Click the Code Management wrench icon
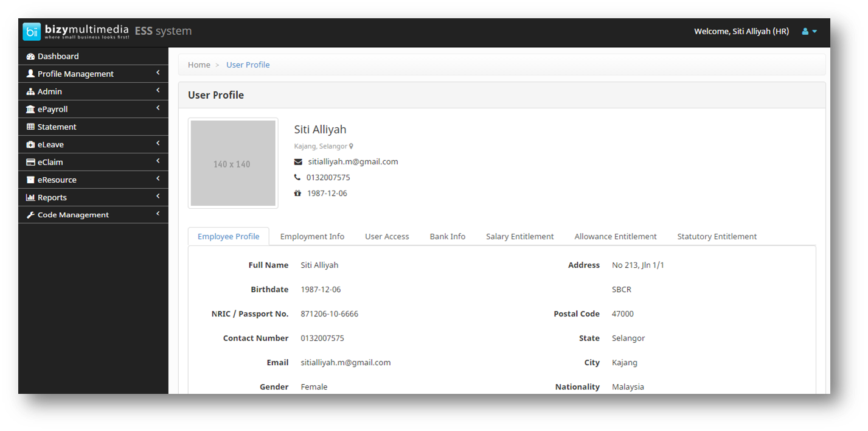868x431 pixels. tap(30, 215)
